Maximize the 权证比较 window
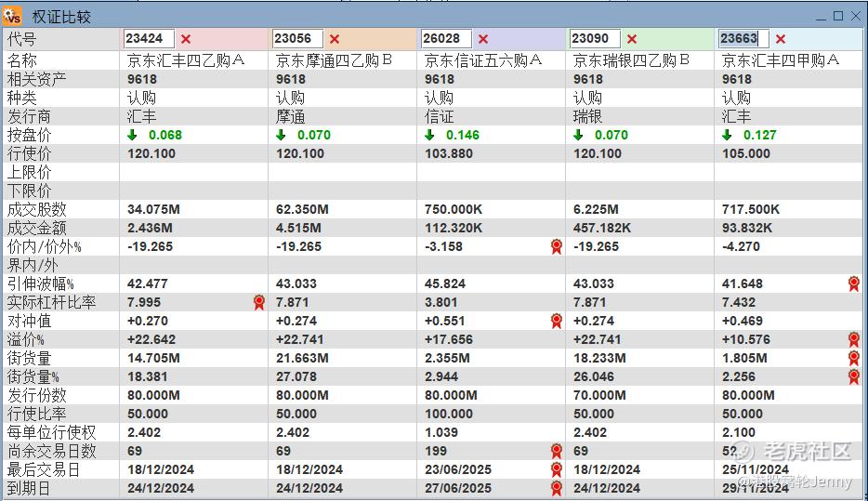 point(838,16)
